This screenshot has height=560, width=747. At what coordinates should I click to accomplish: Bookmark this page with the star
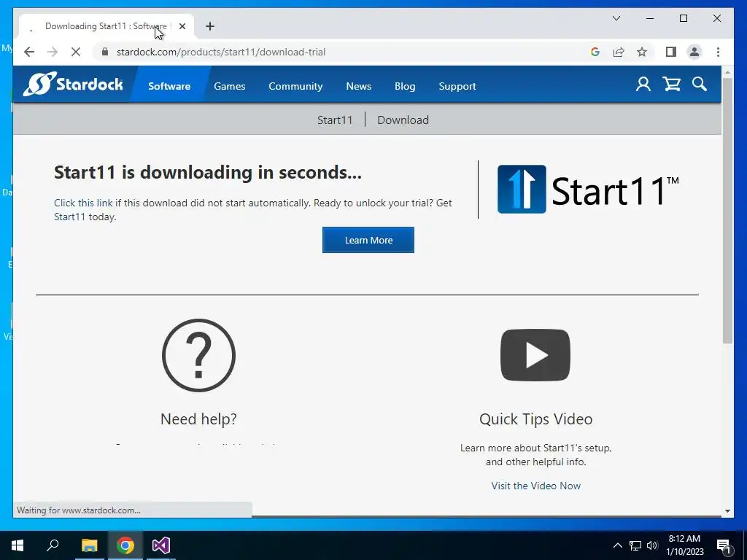[x=642, y=52]
